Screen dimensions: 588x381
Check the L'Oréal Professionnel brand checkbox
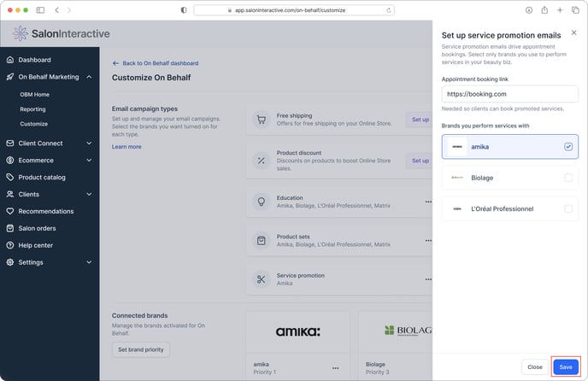(x=568, y=209)
